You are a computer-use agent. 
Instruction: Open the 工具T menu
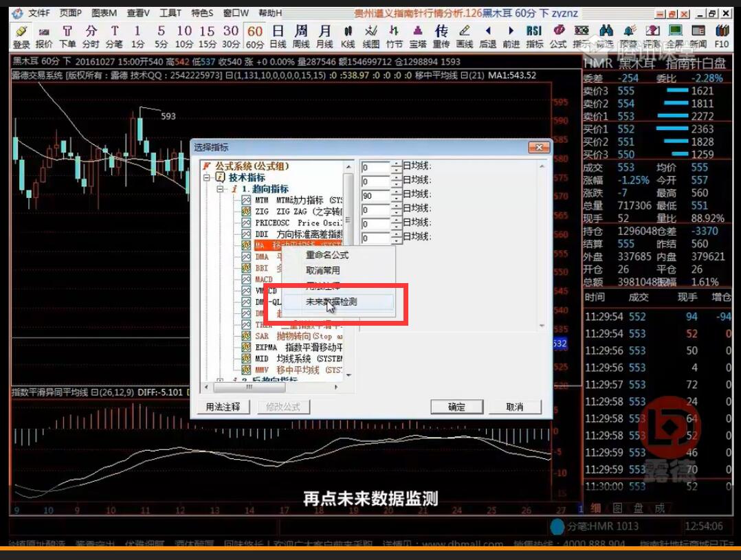coord(170,13)
